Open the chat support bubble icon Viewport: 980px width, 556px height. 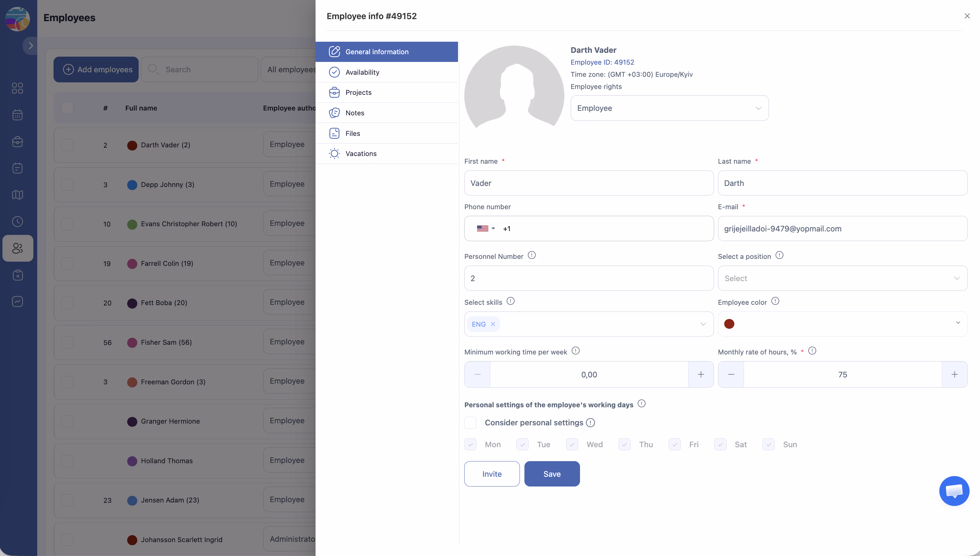[954, 491]
